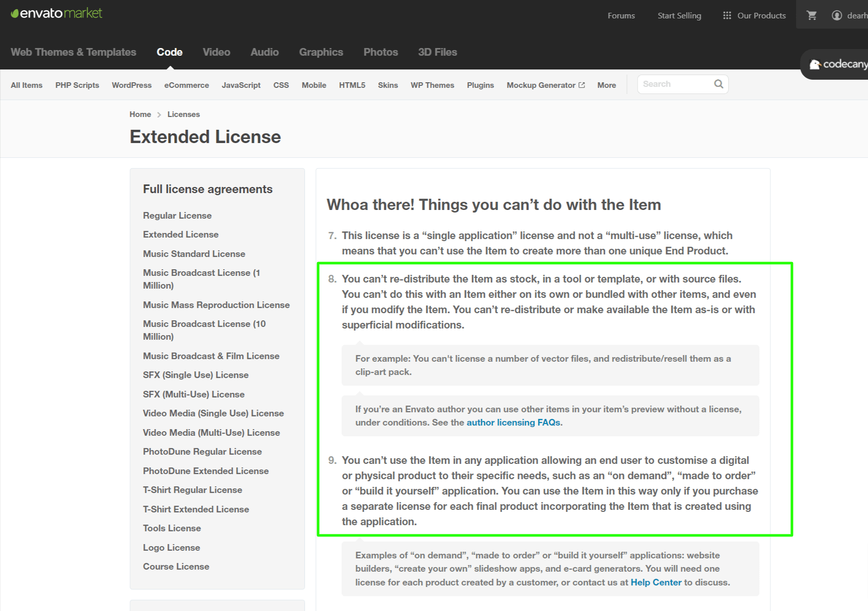Open Mobile category
The image size is (868, 611).
pos(314,85)
